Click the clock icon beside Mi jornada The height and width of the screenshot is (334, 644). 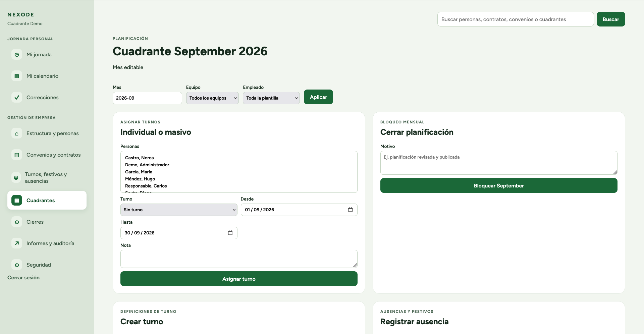pyautogui.click(x=17, y=55)
